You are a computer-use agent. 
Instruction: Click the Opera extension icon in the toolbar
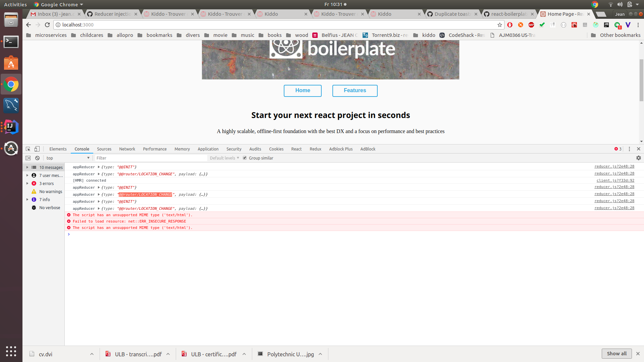(x=510, y=25)
